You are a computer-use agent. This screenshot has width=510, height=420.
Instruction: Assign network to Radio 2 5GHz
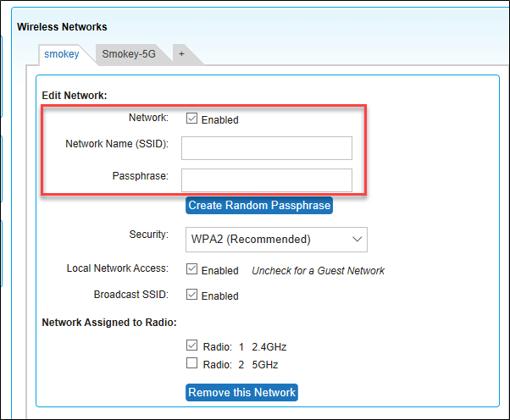tap(191, 364)
